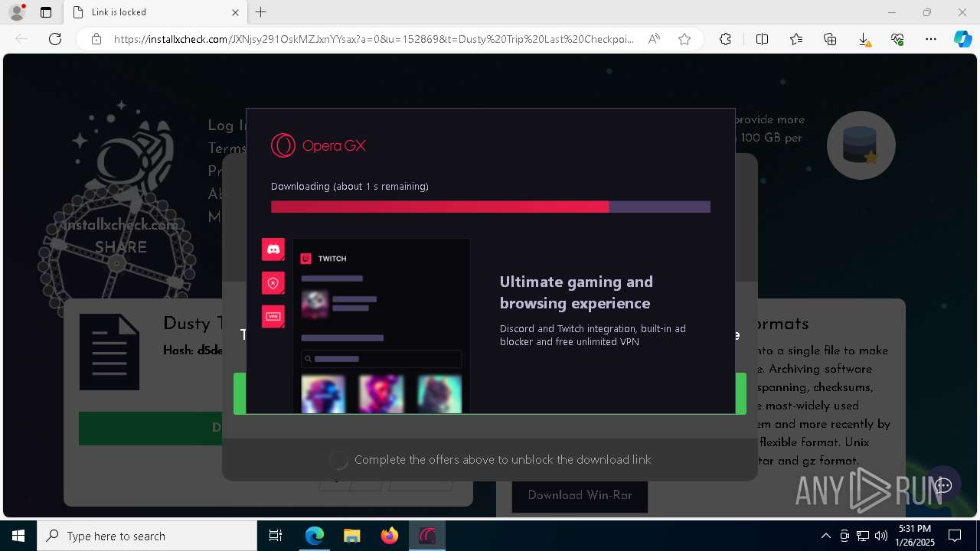Image resolution: width=980 pixels, height=551 pixels.
Task: Add page to favorites star icon
Action: 684,39
